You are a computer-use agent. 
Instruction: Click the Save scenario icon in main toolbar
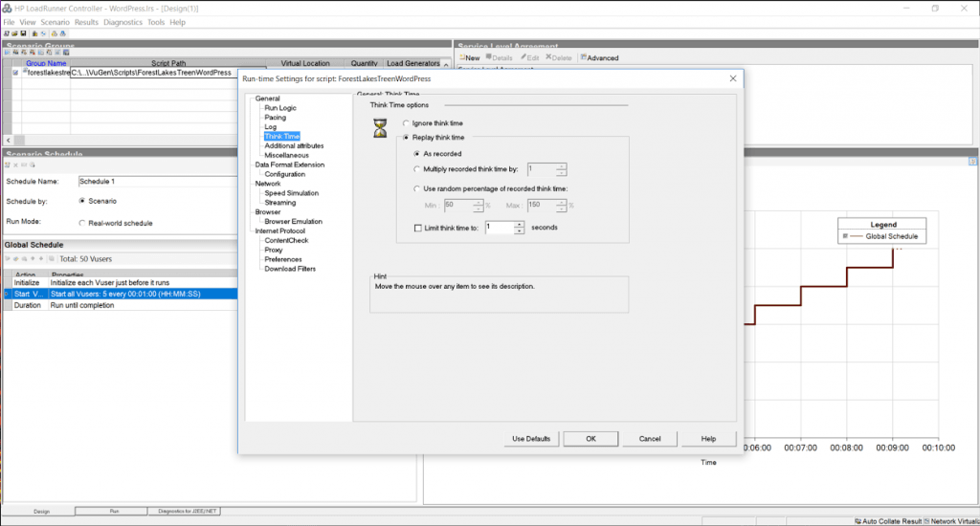pyautogui.click(x=22, y=33)
